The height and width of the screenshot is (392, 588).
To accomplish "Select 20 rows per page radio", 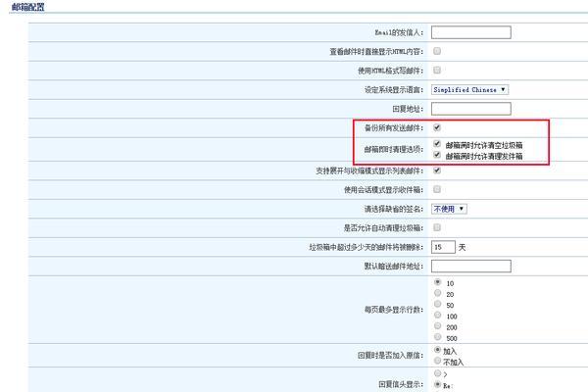I will coord(437,293).
